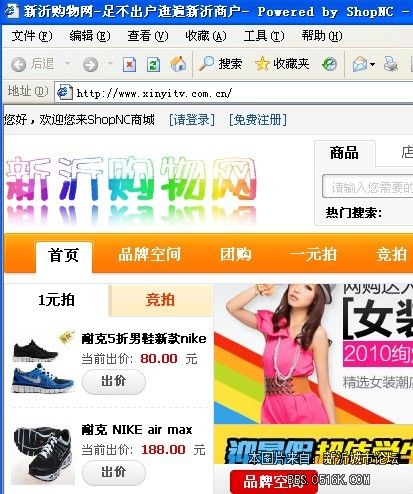Click the 请登录 login link
Image resolution: width=413 pixels, height=494 pixels.
[x=192, y=120]
